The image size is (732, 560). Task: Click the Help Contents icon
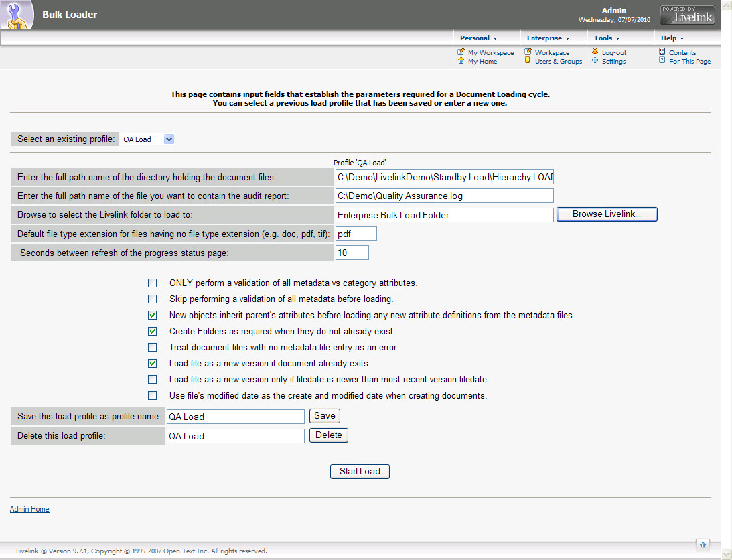tap(662, 52)
